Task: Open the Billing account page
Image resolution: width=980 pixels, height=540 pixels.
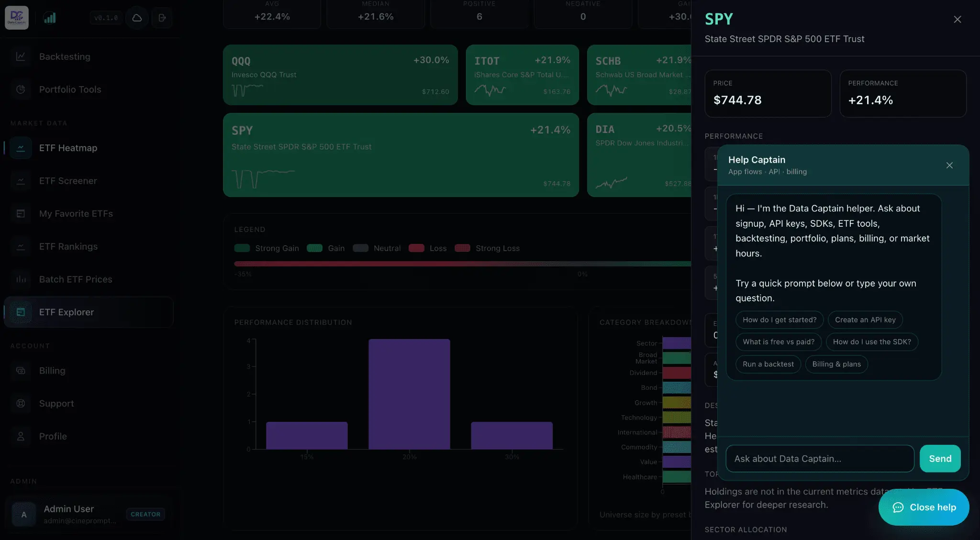Action: tap(89, 371)
